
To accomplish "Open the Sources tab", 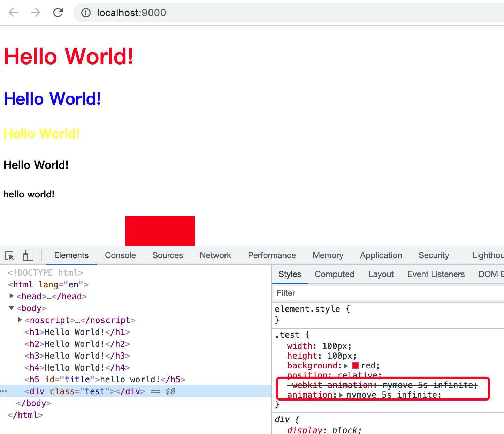I will point(168,255).
